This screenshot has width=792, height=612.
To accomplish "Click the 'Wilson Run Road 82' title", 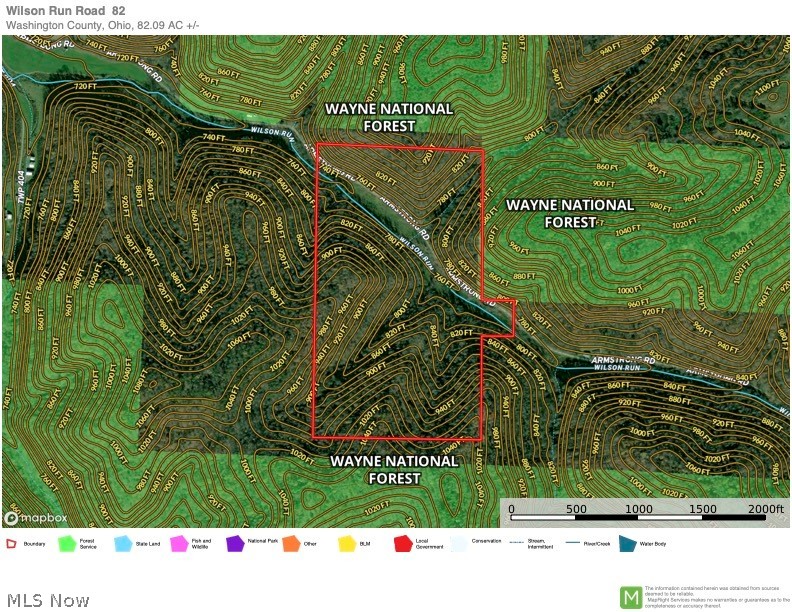I will tap(66, 11).
